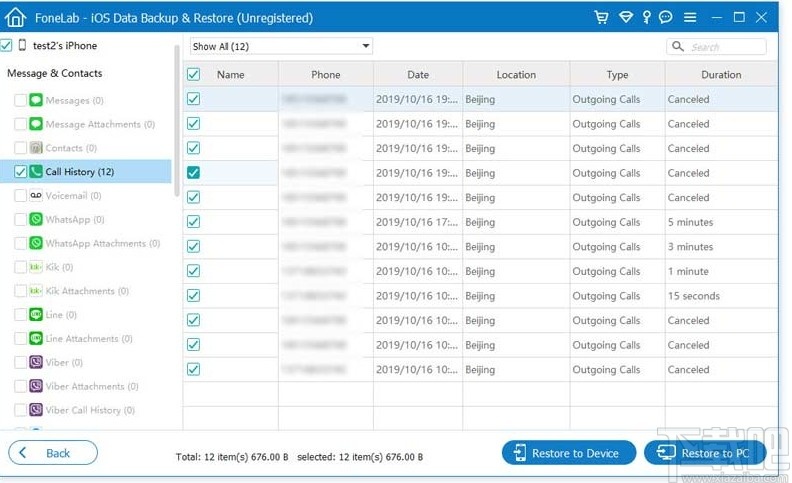Click Restore to PC button
Viewport: 792px width, 483px height.
coord(705,453)
